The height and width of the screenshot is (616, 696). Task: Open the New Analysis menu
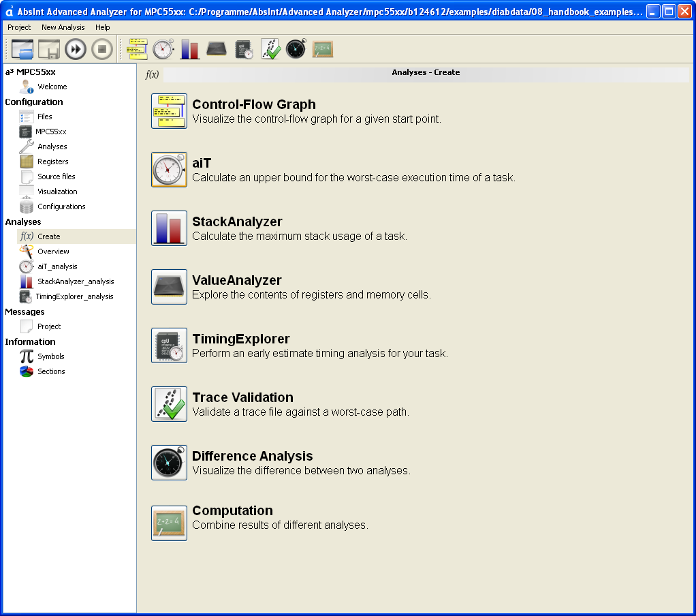63,27
